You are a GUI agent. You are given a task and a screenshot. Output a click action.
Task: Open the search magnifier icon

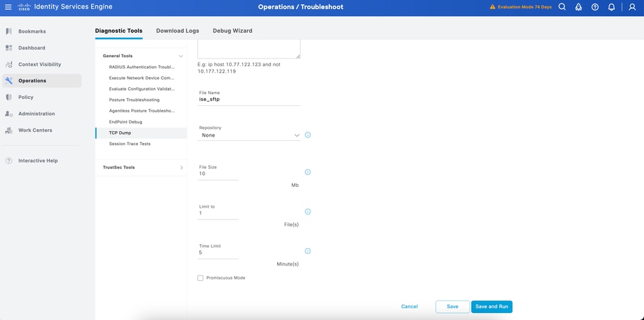pyautogui.click(x=563, y=7)
